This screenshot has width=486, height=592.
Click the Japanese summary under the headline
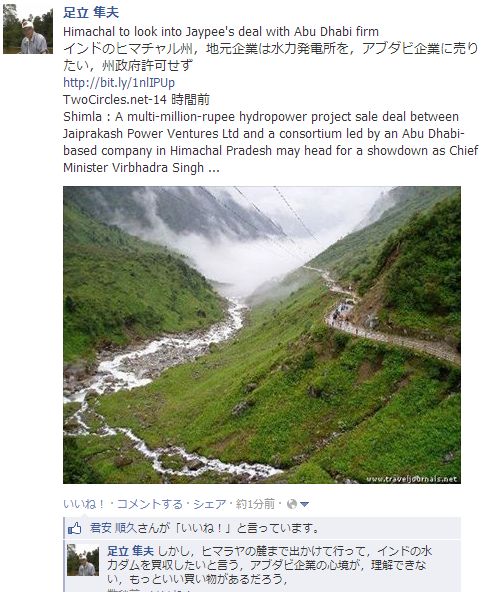pos(271,57)
